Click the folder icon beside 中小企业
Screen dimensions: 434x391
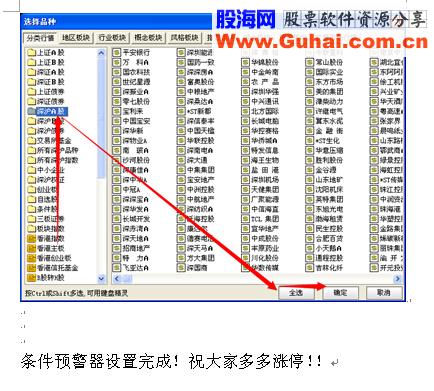[31, 170]
